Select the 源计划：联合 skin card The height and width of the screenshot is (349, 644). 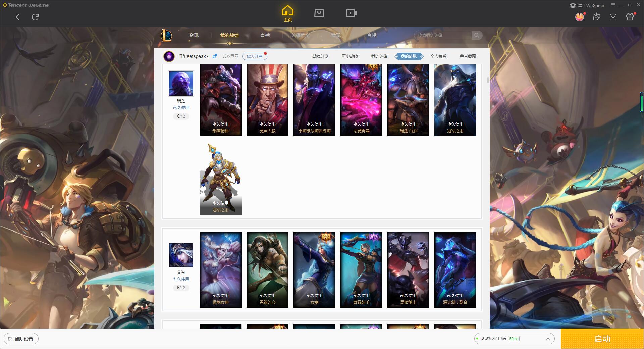(455, 269)
